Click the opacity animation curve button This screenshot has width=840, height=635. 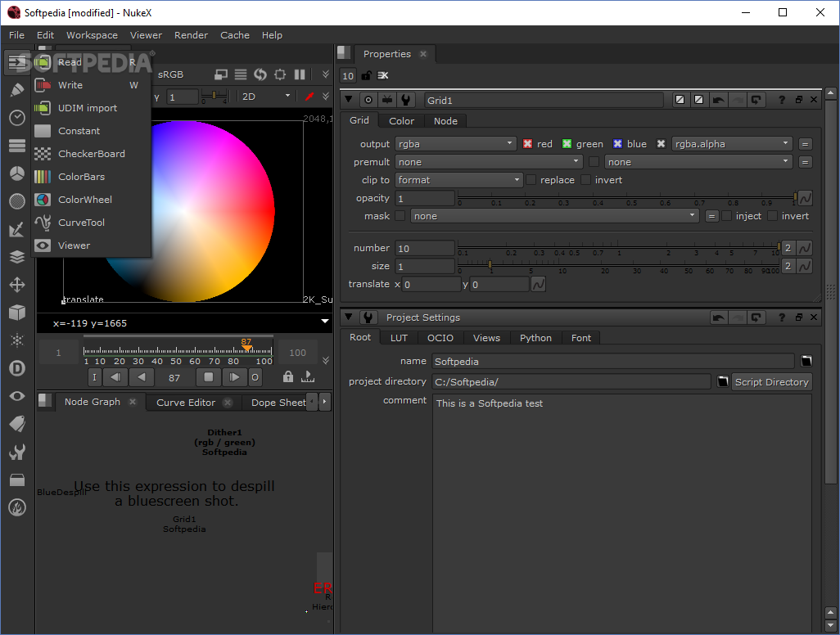805,198
